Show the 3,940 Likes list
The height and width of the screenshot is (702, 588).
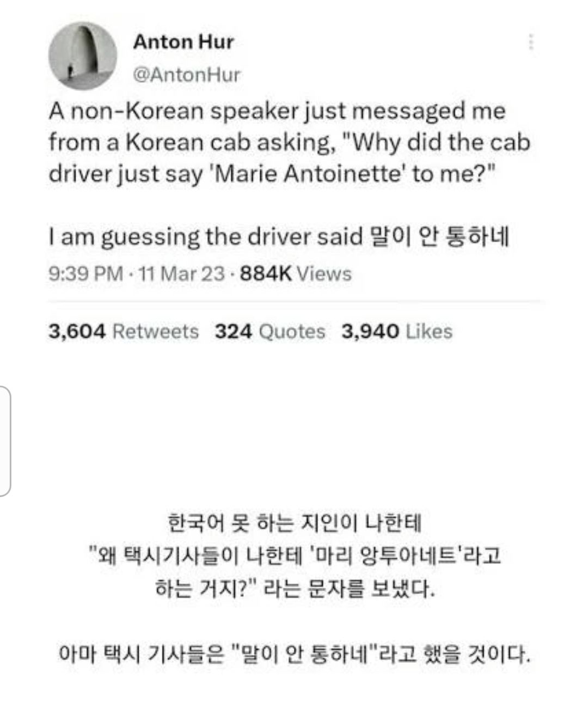point(397,331)
